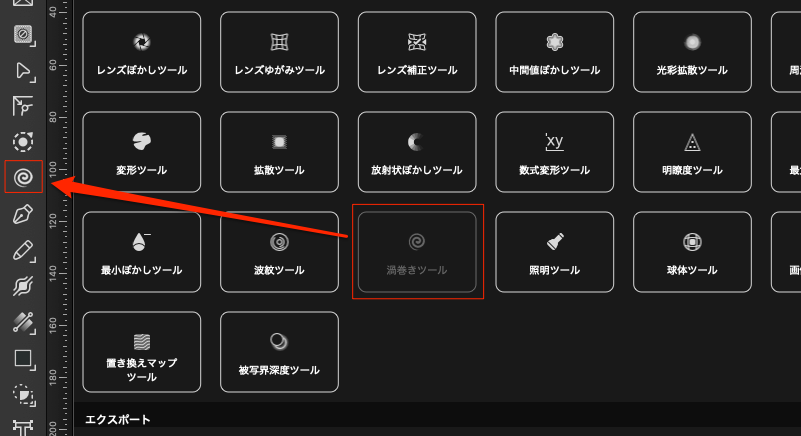This screenshot has height=436, width=801.
Task: Select the arrow move tool in toolbar
Action: tap(23, 71)
